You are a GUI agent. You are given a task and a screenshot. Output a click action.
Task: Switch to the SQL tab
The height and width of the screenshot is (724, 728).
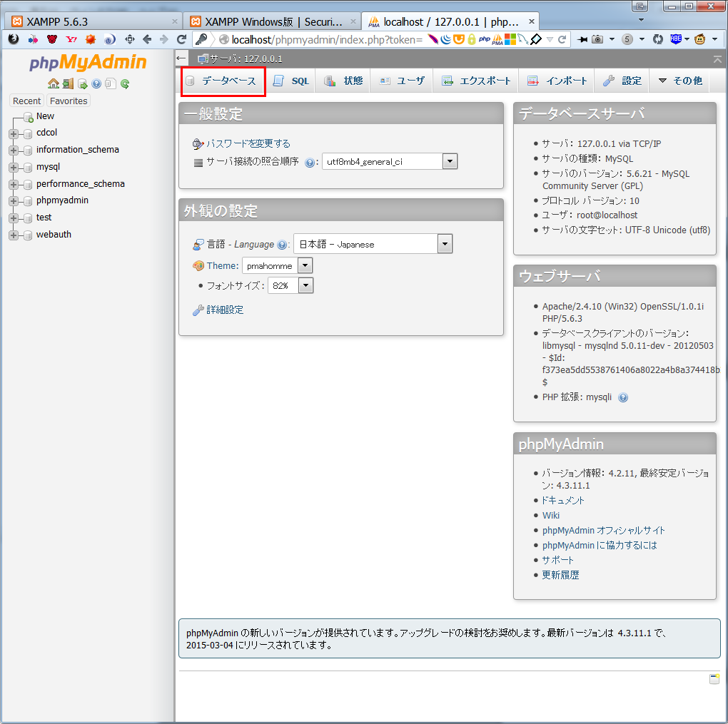(292, 81)
